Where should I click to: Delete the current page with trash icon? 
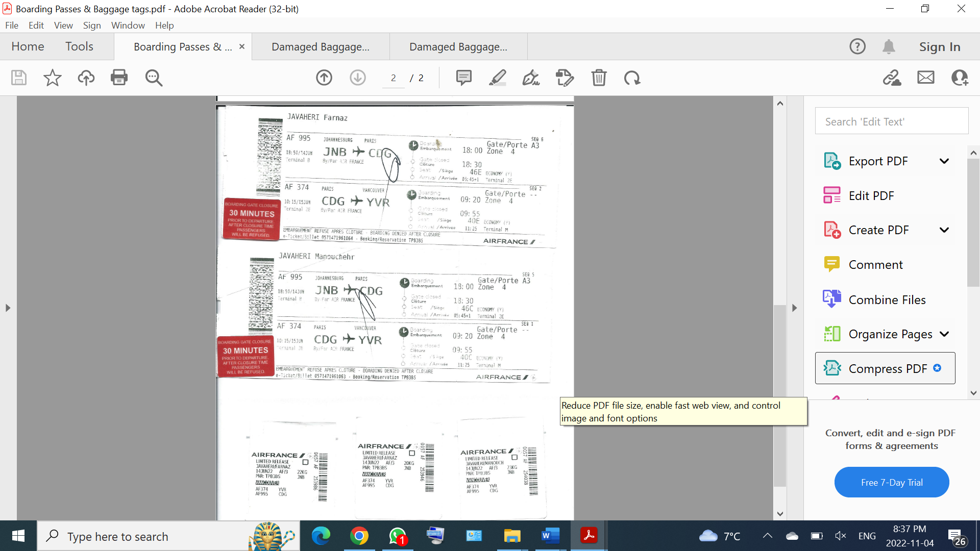[x=599, y=78]
